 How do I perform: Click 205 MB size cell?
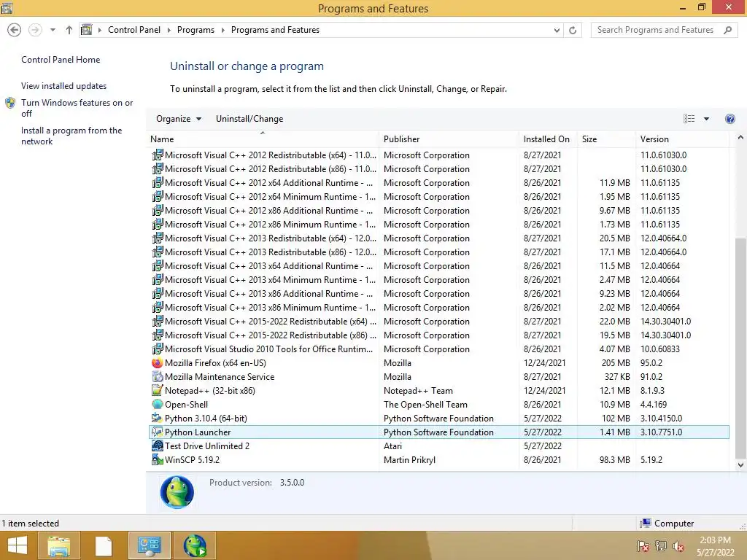[616, 363]
